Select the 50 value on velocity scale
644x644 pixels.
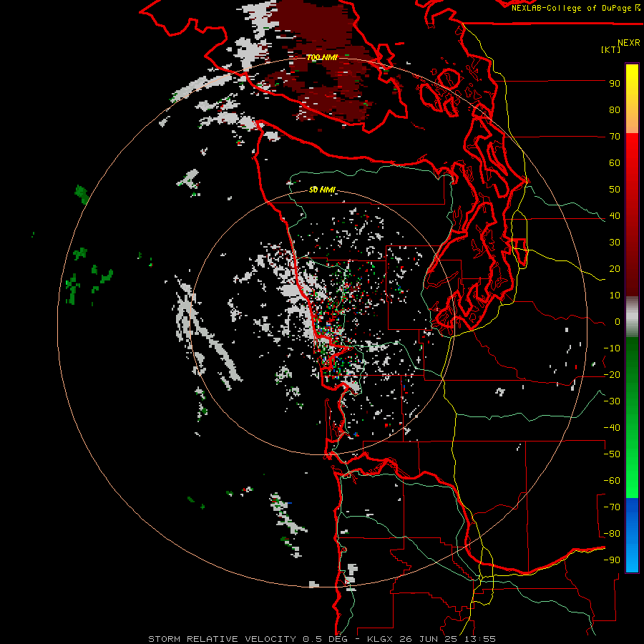615,190
